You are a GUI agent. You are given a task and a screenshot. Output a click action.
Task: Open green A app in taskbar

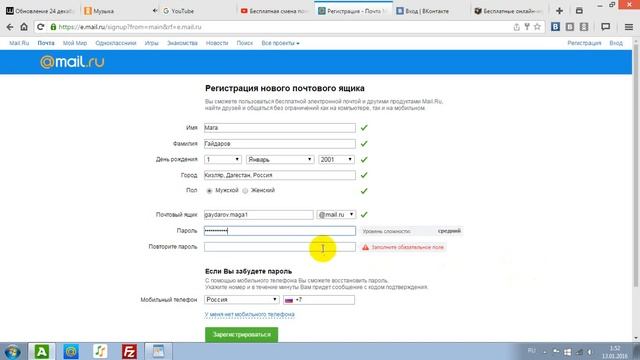pyautogui.click(x=41, y=351)
